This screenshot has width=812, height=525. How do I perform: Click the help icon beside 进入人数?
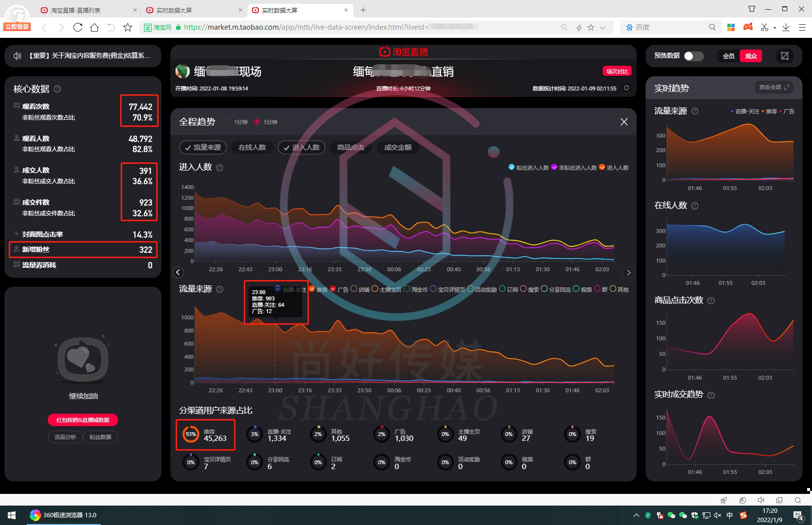[x=219, y=168]
